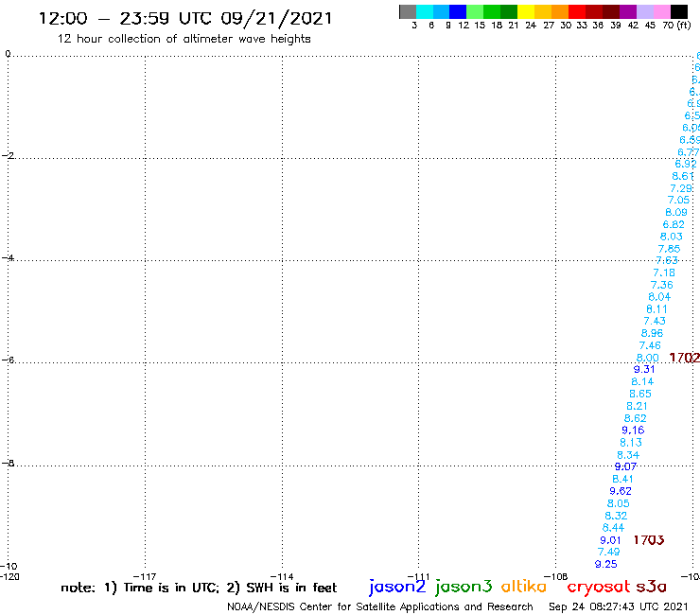Click the wave height value 7.29
Image resolution: width=700 pixels, height=615 pixels.
pos(681,188)
